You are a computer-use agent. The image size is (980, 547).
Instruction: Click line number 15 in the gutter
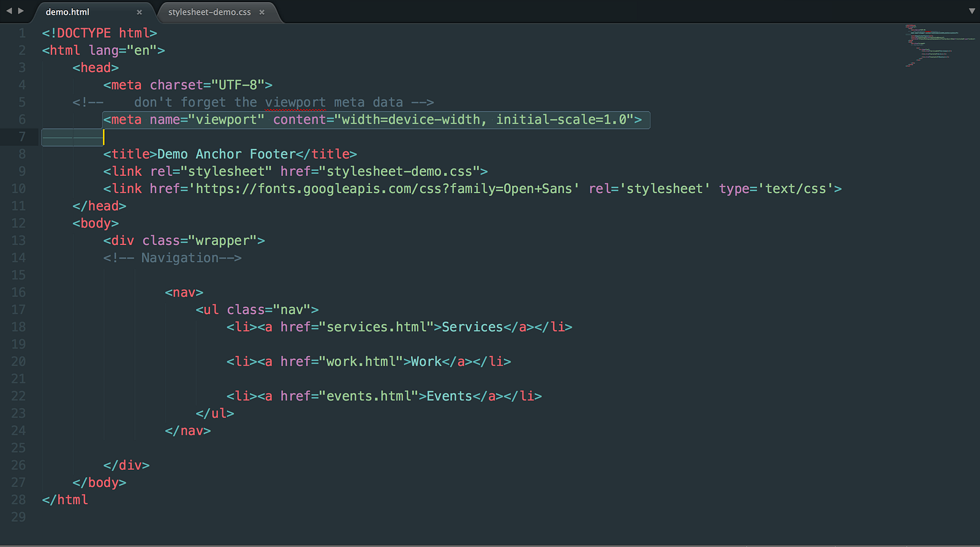pos(18,275)
